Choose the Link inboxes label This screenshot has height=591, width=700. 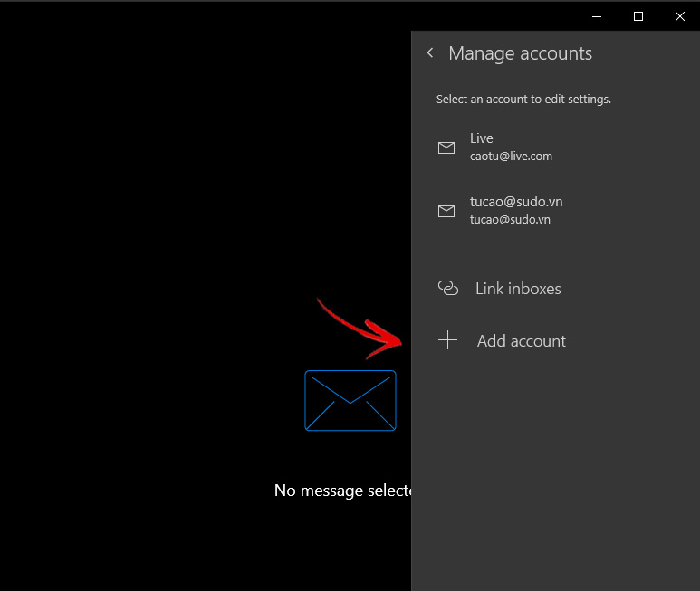point(518,289)
